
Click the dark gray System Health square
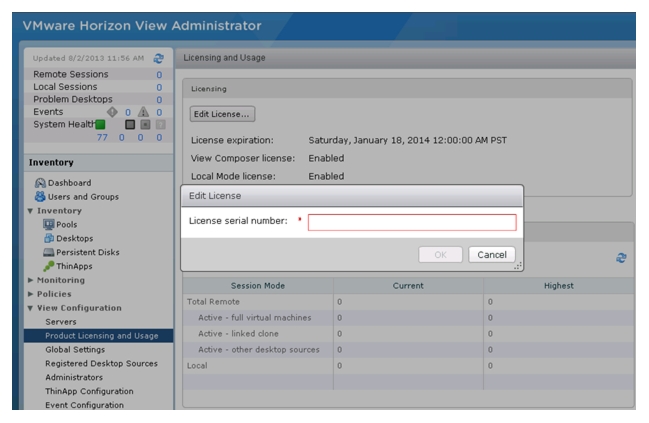pyautogui.click(x=130, y=124)
